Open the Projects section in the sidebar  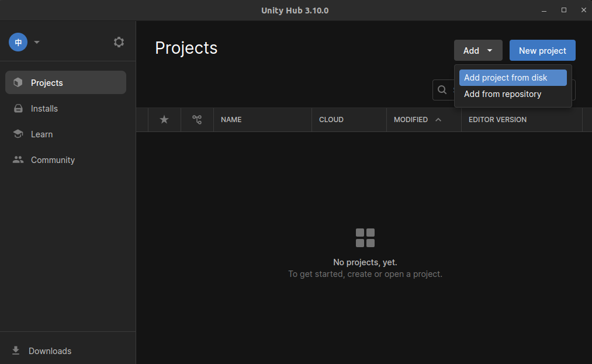tap(47, 82)
